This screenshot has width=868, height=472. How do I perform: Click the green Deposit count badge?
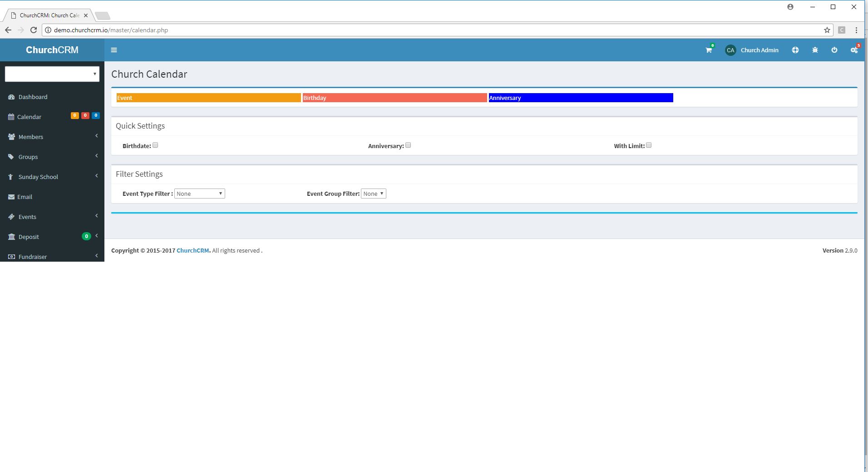86,236
